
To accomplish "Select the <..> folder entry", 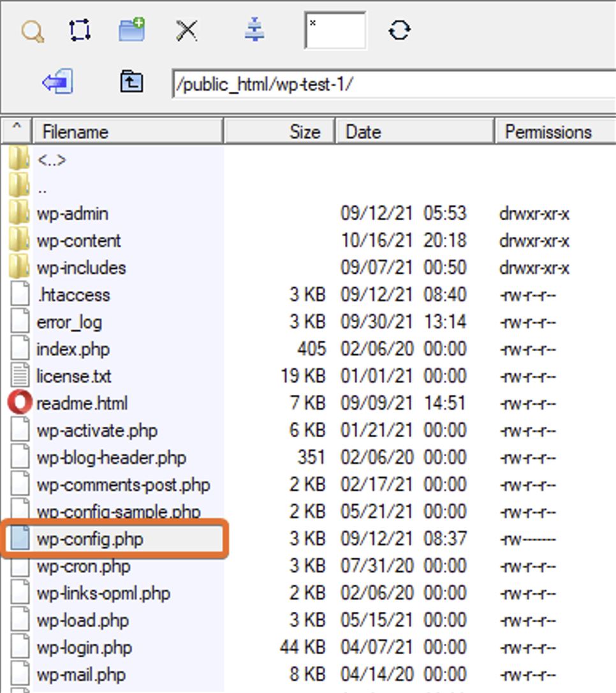I will pos(52,160).
